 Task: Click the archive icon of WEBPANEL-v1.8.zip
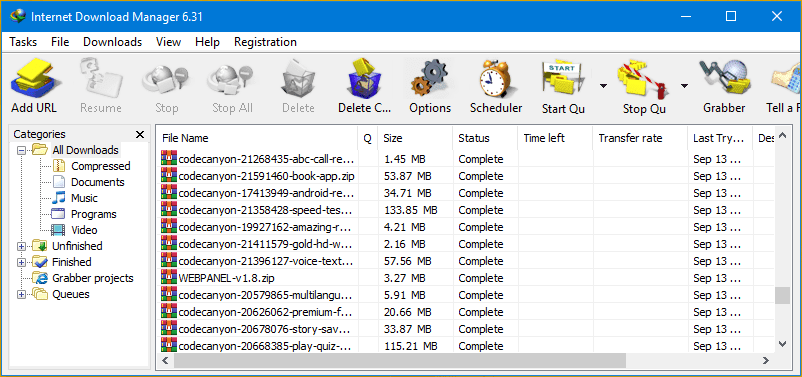pyautogui.click(x=169, y=278)
